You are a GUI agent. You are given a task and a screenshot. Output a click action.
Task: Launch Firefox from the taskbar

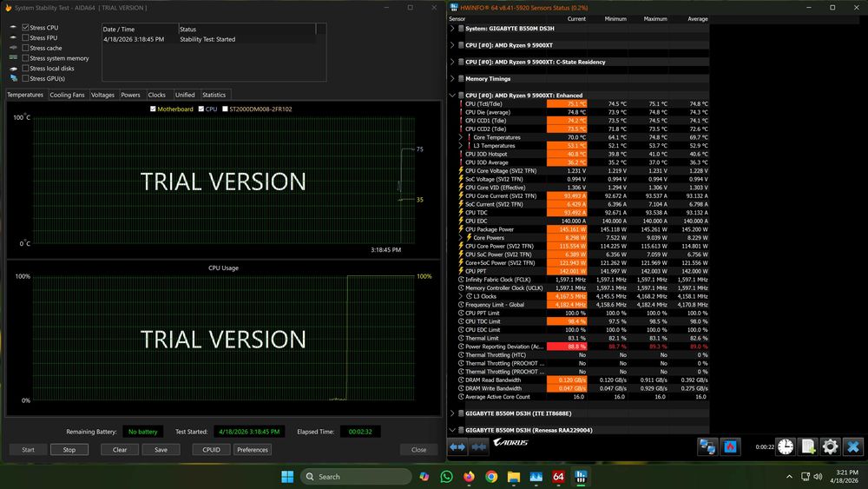click(469, 476)
